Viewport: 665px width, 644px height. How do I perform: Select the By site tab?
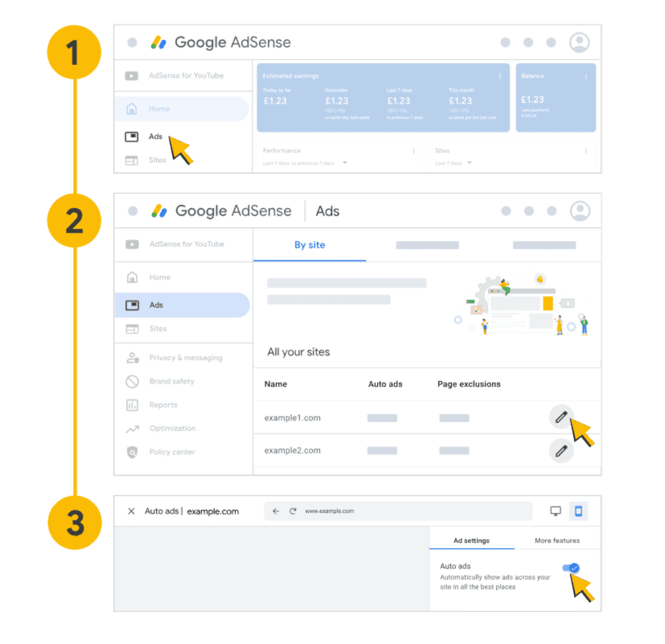coord(310,245)
